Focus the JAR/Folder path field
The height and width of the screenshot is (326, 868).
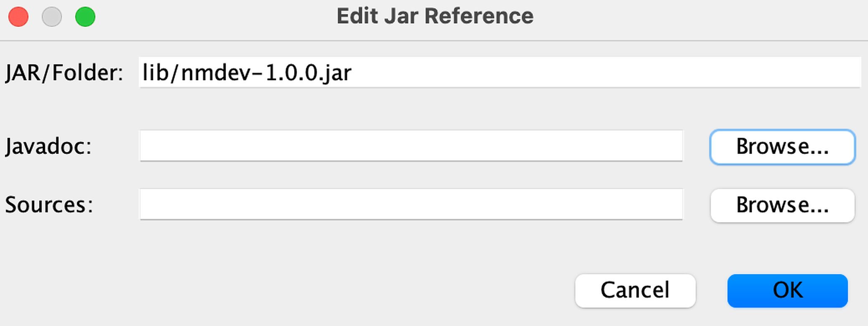click(x=500, y=72)
